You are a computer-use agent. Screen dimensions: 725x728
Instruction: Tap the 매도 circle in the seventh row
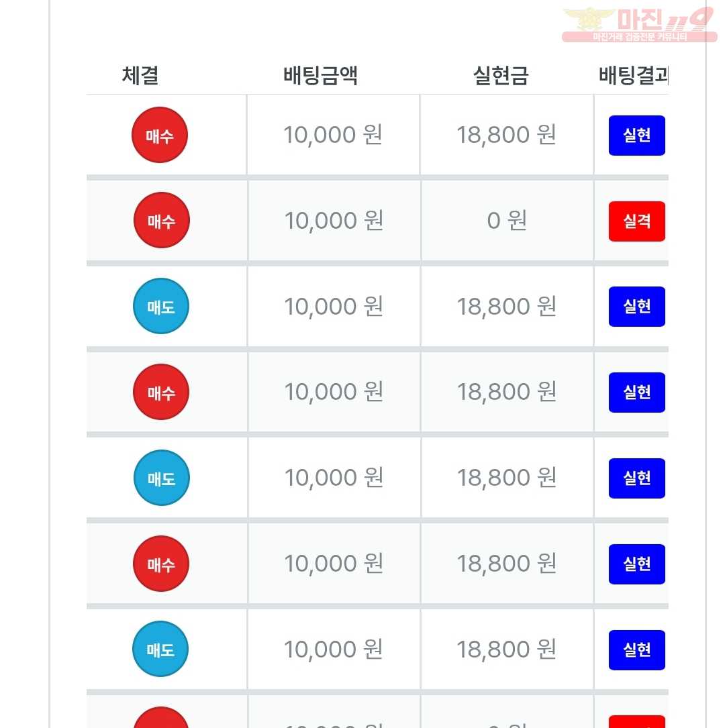[x=161, y=649]
